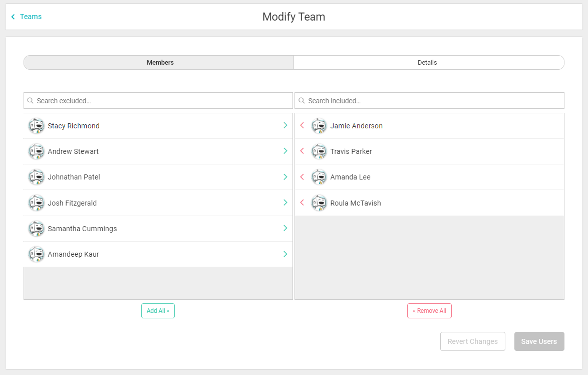The width and height of the screenshot is (588, 375).
Task: Remove Amanda Lee via the left arrow
Action: click(302, 177)
